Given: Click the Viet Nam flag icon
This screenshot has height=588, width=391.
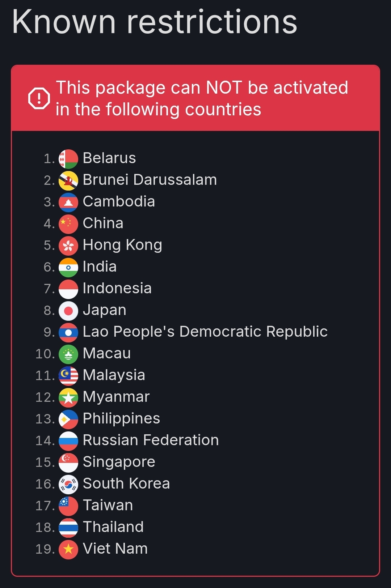Looking at the screenshot, I should coord(68,550).
